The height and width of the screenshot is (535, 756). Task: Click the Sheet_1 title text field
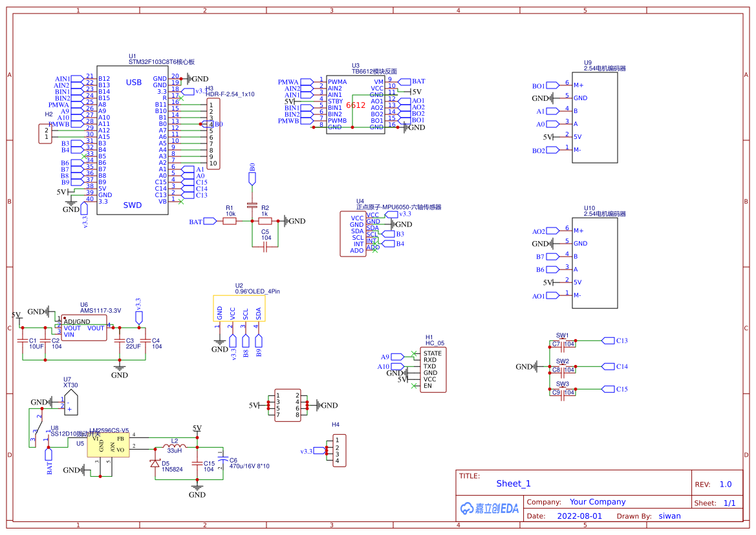512,483
